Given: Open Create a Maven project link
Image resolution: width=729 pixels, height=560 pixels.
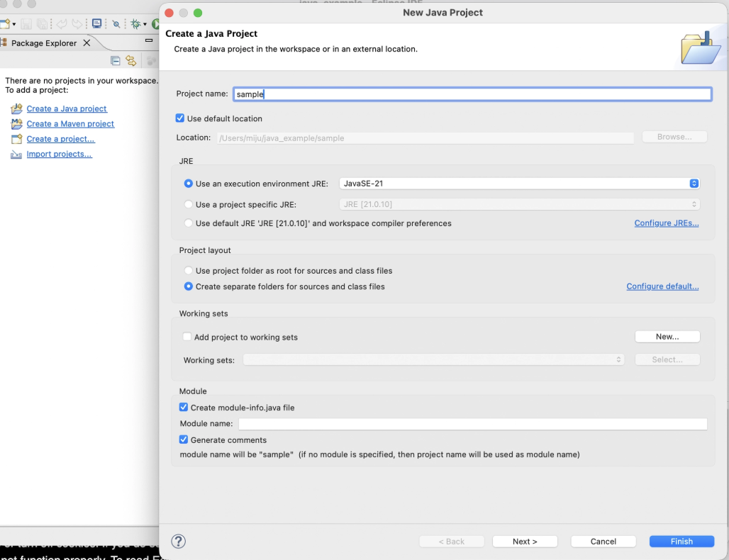Looking at the screenshot, I should click(x=70, y=123).
